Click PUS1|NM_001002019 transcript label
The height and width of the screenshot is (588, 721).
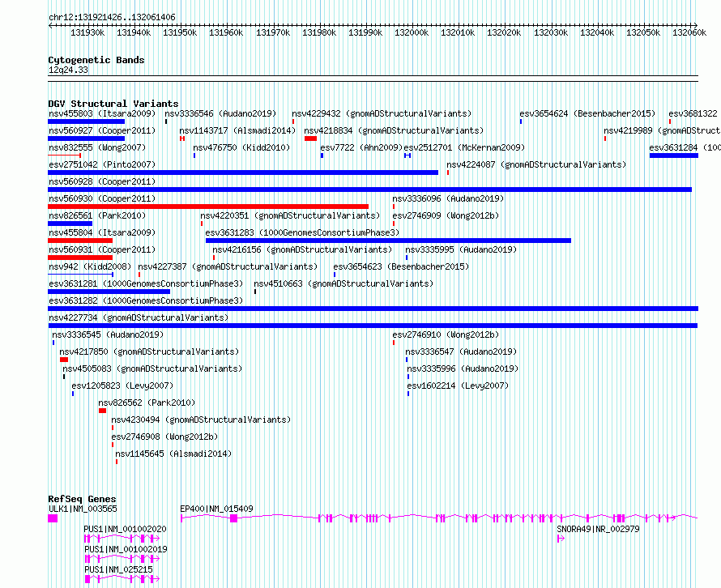tap(126, 549)
